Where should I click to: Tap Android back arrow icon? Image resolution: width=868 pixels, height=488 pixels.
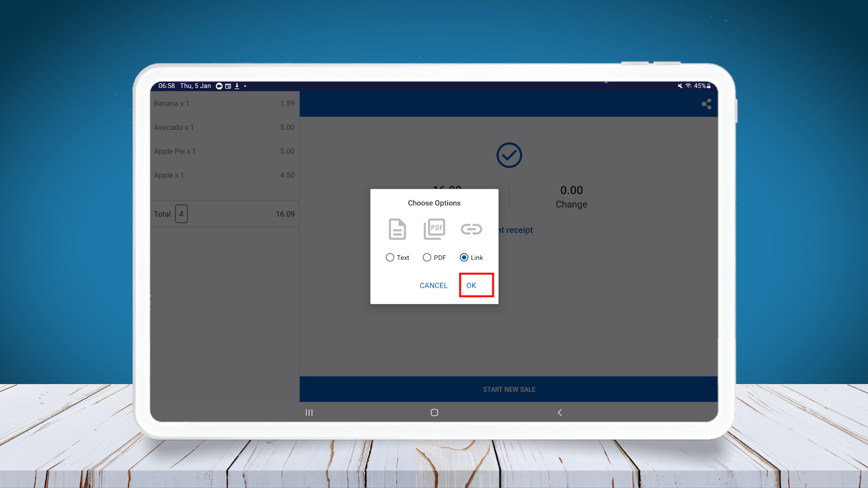[x=560, y=413]
